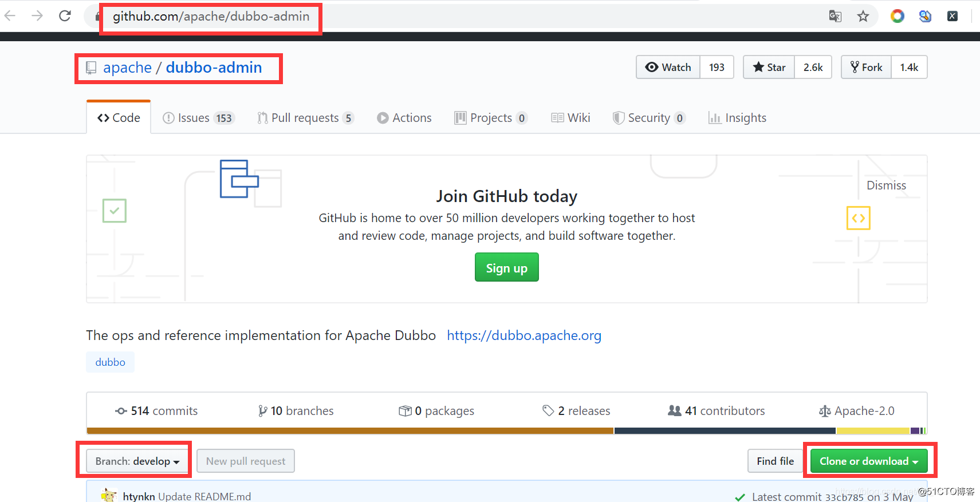Screen dimensions: 980x502
Task: Open the latest commit hash 33cb785
Action: pos(844,497)
